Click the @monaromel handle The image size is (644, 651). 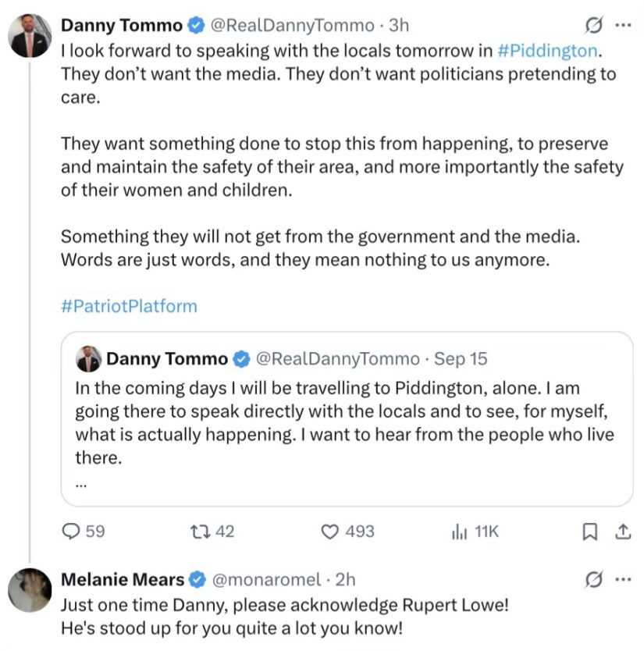[266, 580]
